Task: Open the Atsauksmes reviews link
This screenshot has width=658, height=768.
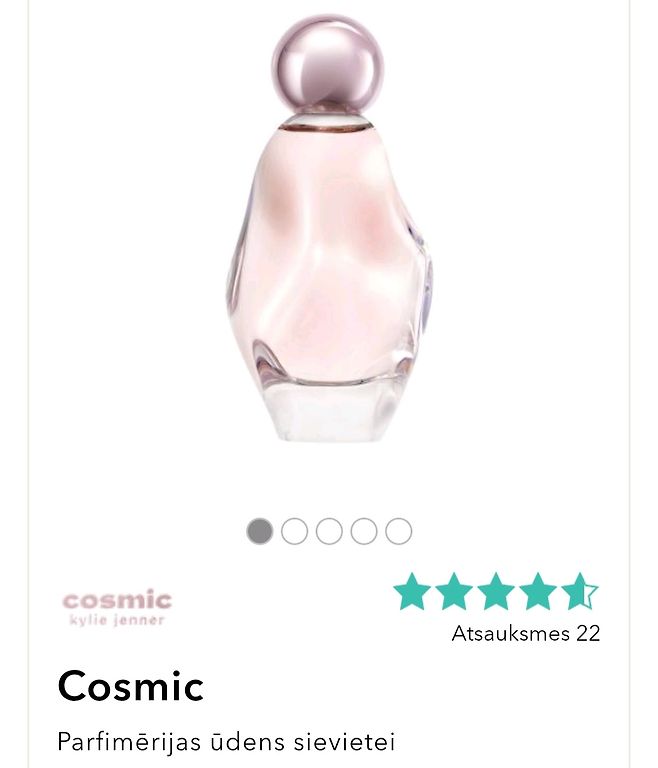Action: pos(526,633)
